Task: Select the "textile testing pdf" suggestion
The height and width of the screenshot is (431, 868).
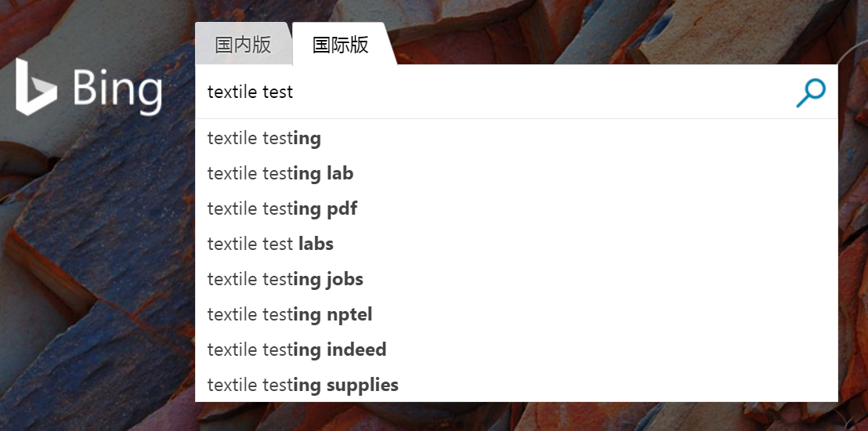Action: (x=282, y=208)
